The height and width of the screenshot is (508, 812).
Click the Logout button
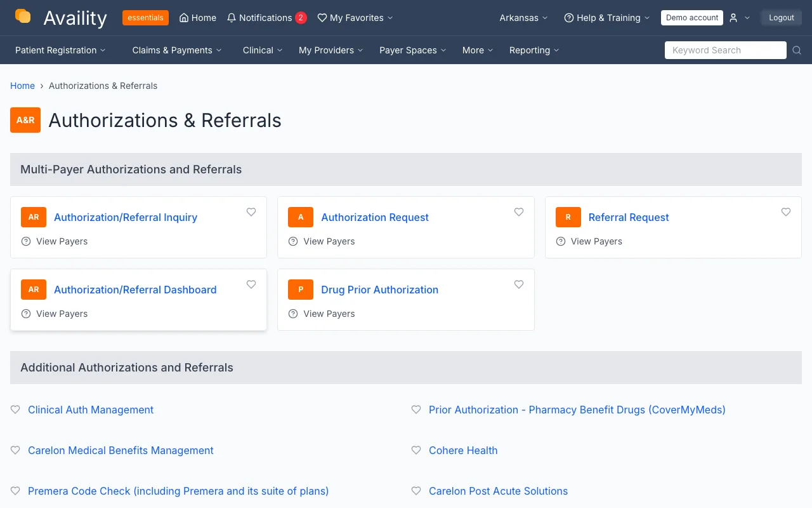(782, 18)
